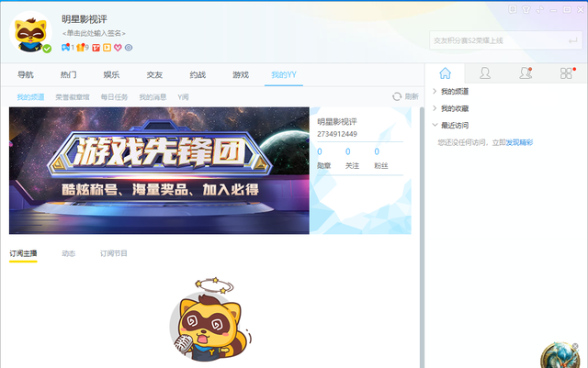This screenshot has width=588, height=368.
Task: Click the 刷新 refresh label
Action: 412,96
